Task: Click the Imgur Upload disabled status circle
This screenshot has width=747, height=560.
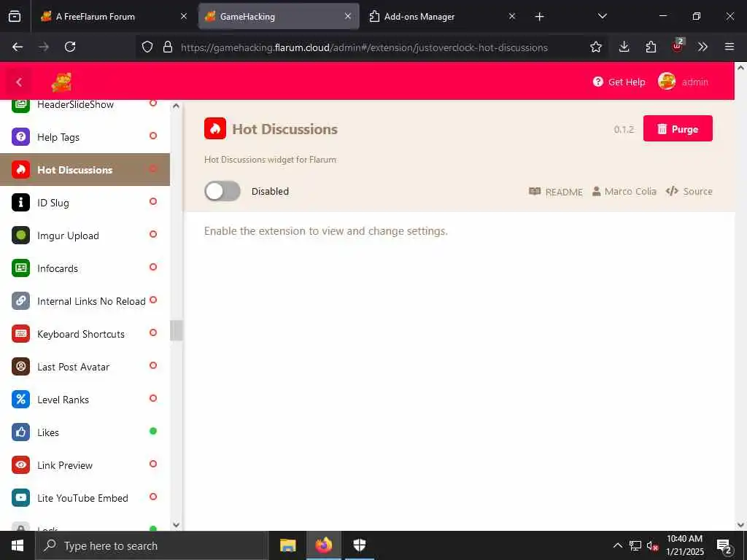Action: click(153, 234)
